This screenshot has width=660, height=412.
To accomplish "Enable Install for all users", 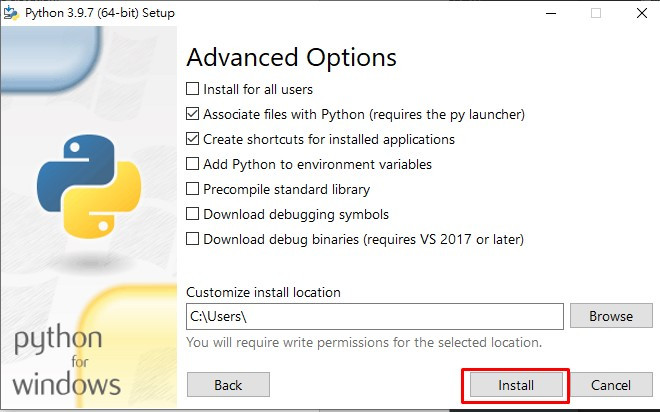I will click(192, 89).
